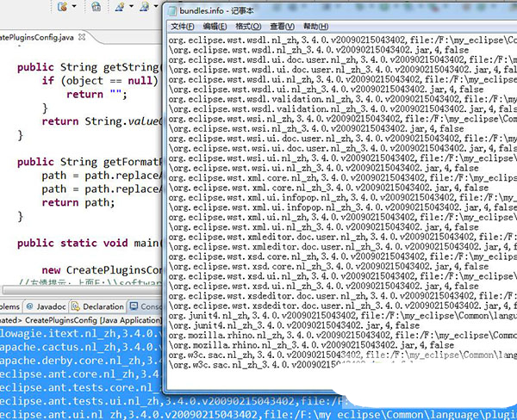Image resolution: width=517 pixels, height=420 pixels.
Task: Click the Declaration tab's document icon
Action: [76, 306]
